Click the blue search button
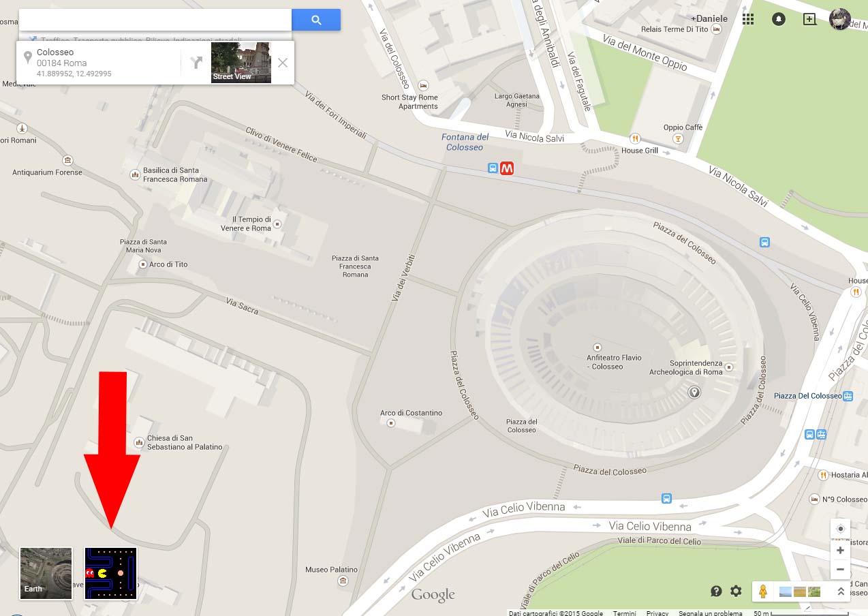 [316, 20]
